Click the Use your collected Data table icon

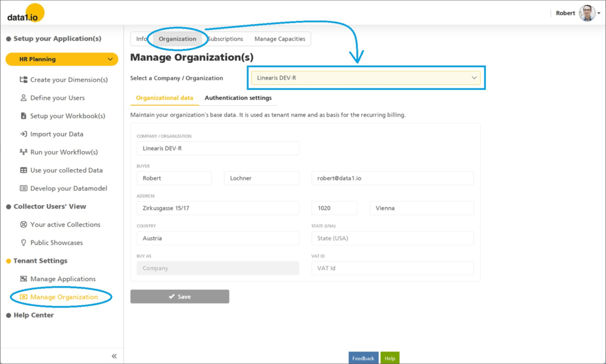click(24, 171)
